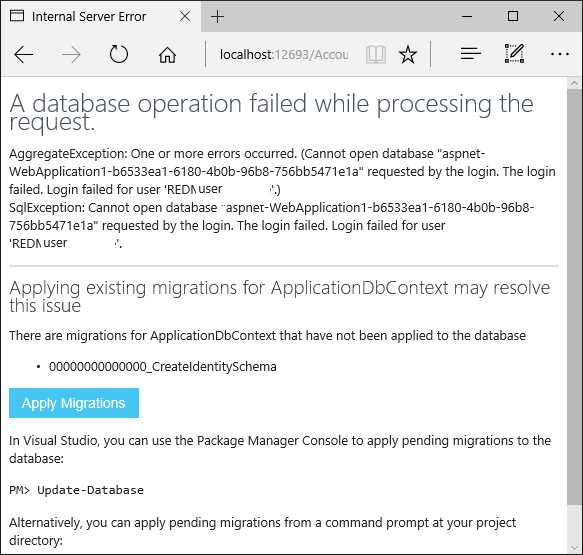This screenshot has width=583, height=555.
Task: Select the Internal Server Error tab
Action: pyautogui.click(x=89, y=17)
